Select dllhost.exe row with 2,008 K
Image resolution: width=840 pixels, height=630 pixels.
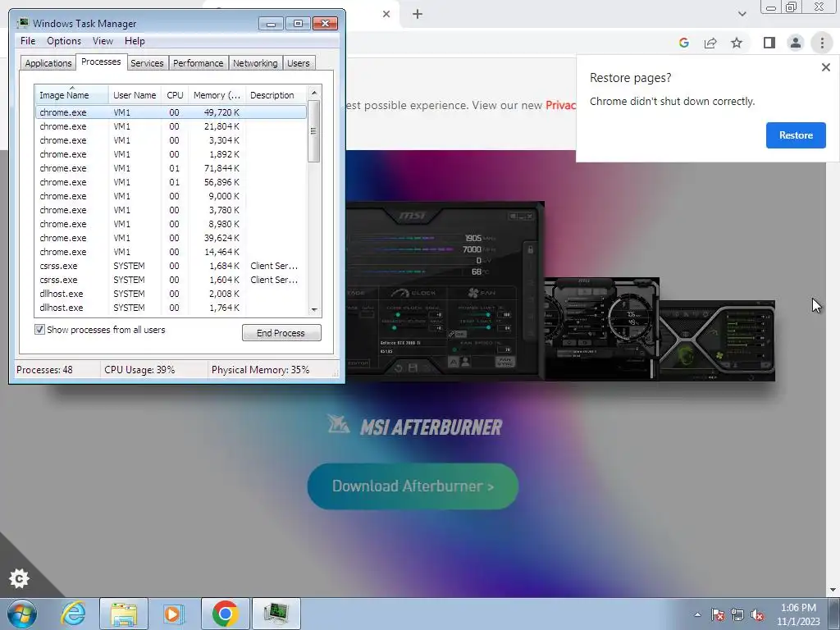tap(171, 294)
